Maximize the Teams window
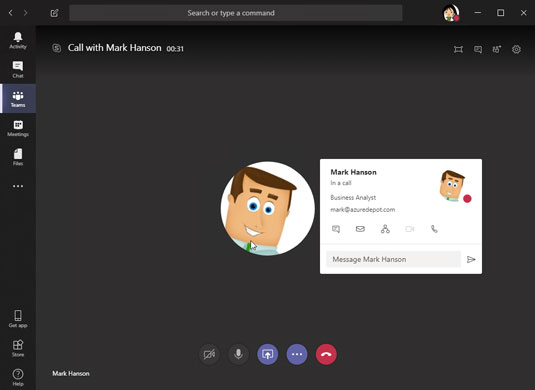535x390 pixels. (501, 13)
